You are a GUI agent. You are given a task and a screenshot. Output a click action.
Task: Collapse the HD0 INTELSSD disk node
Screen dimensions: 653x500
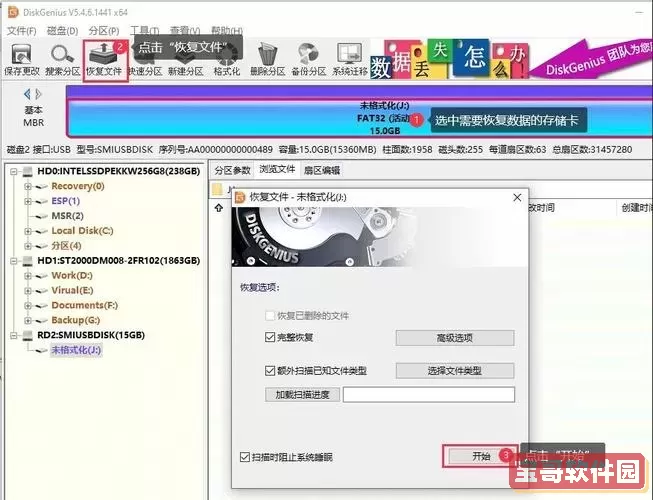tap(14, 171)
